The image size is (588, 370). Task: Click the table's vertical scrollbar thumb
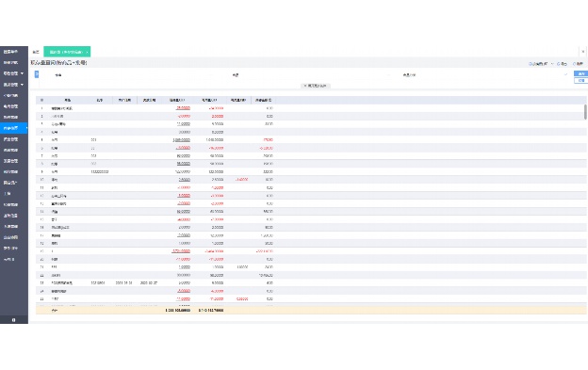(x=585, y=112)
